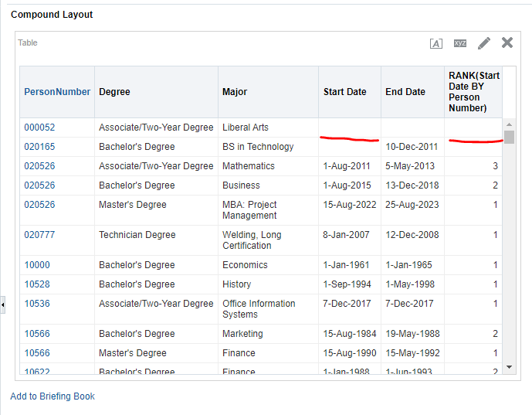Viewport: 532px width, 415px height.
Task: Click the 19-May-1988 end date
Action: click(x=412, y=334)
